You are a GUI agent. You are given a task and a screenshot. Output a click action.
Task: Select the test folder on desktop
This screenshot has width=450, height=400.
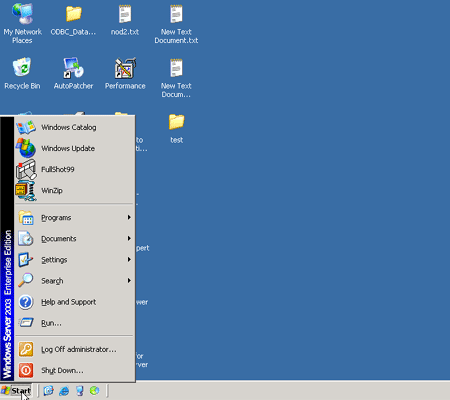[x=176, y=128]
